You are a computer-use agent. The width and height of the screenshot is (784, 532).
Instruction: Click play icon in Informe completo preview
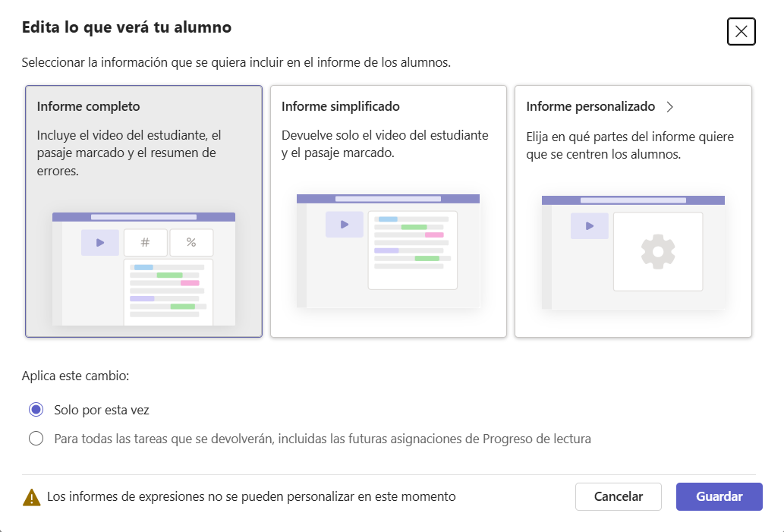(100, 243)
